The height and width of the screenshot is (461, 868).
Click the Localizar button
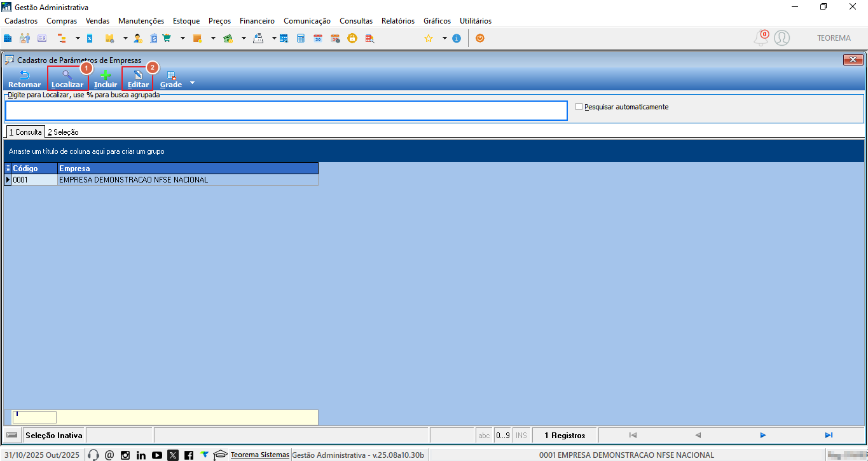67,79
